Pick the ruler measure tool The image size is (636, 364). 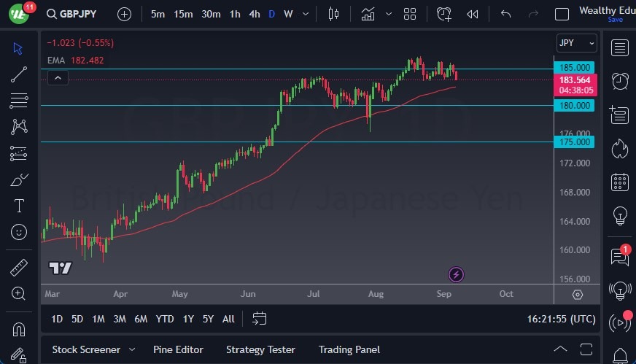19,267
